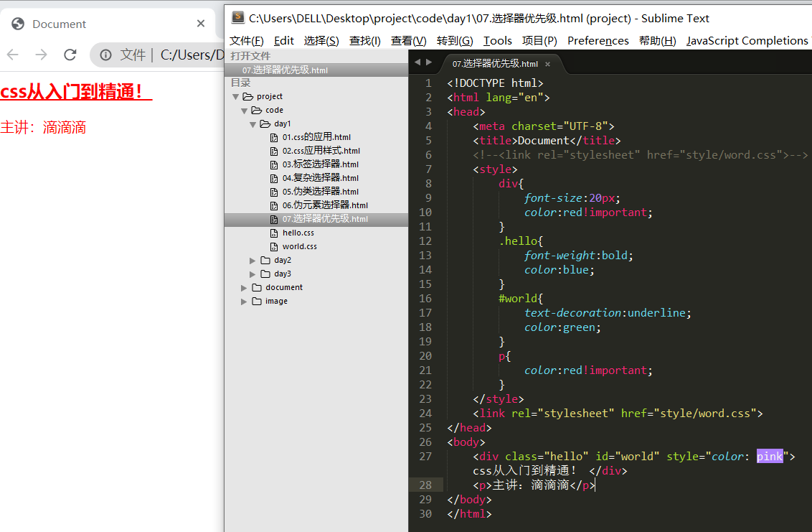Click the file icon next to hello.css
Image resolution: width=812 pixels, height=532 pixels.
(x=273, y=233)
